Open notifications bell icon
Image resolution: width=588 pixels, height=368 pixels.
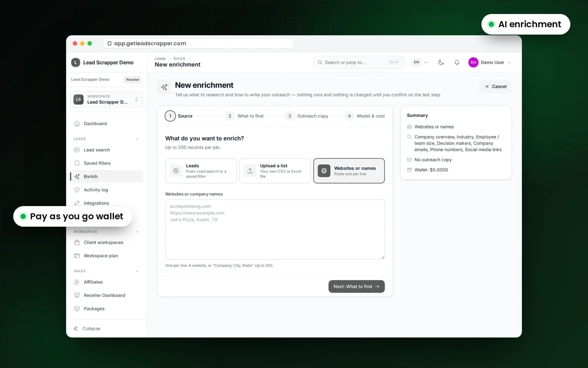pyautogui.click(x=457, y=63)
